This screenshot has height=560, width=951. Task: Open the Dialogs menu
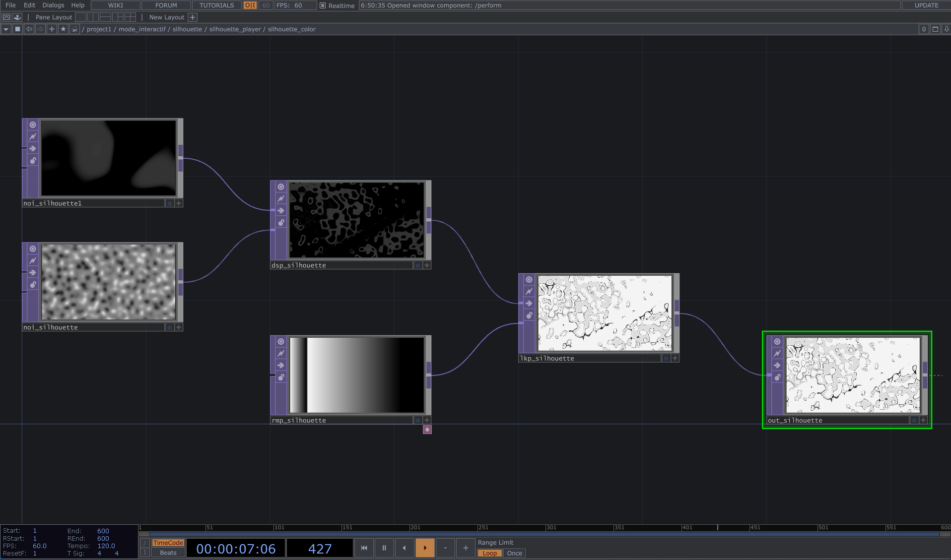(53, 5)
